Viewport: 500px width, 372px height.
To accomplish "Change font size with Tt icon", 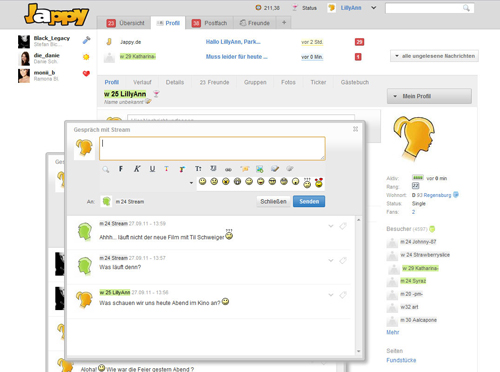I will point(198,169).
